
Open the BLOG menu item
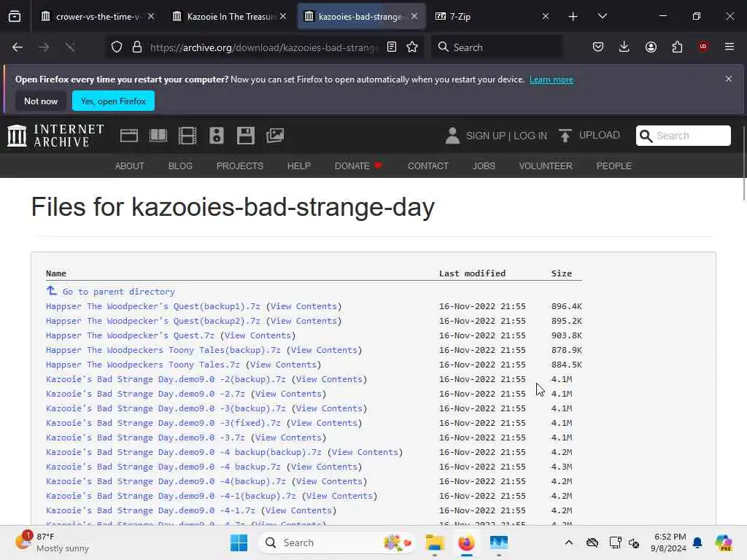180,166
